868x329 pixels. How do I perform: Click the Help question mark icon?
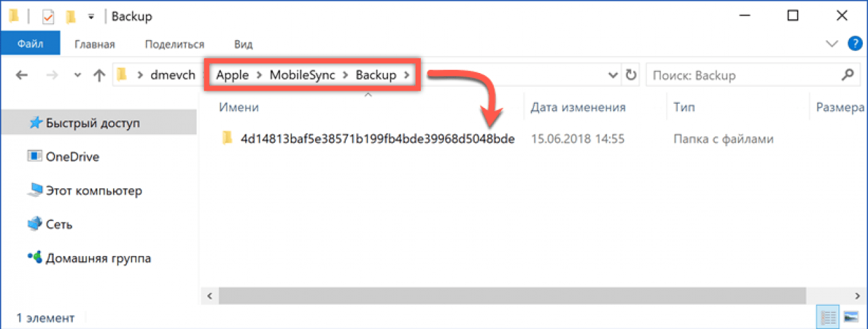(854, 45)
